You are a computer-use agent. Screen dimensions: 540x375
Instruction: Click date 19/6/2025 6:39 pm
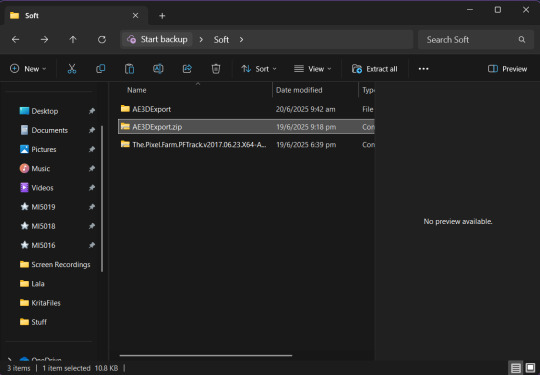(306, 145)
